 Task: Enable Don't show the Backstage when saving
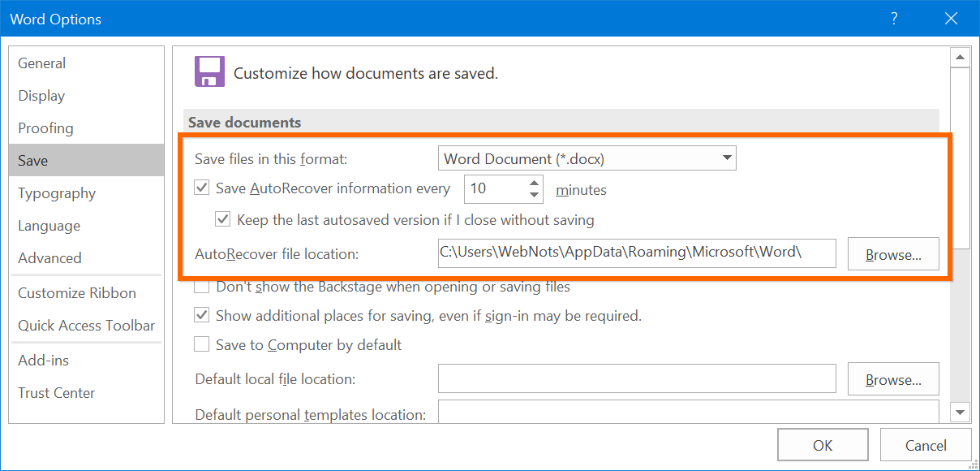[x=201, y=286]
